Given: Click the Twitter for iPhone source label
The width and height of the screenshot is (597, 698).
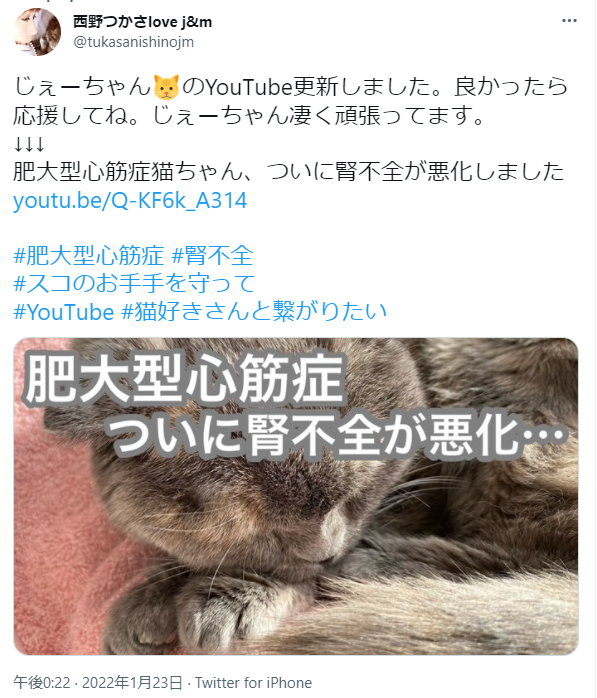Looking at the screenshot, I should [x=253, y=682].
